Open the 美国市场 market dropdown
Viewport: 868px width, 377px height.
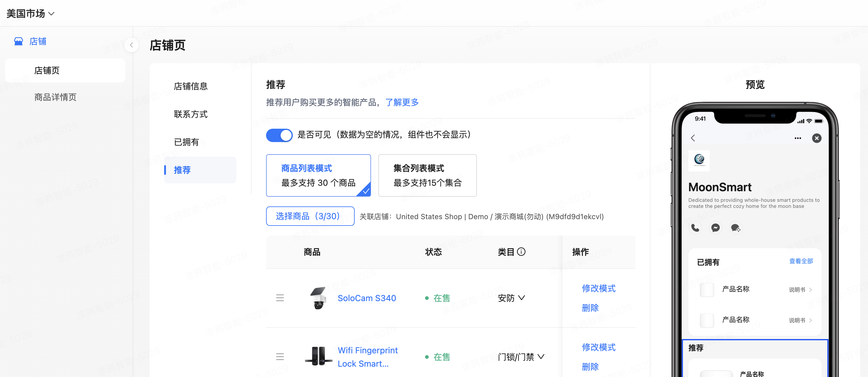pos(30,13)
